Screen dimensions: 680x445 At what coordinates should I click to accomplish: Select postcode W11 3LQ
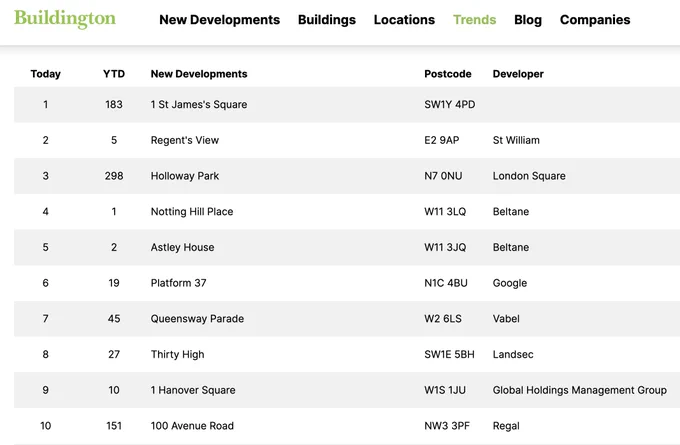445,212
